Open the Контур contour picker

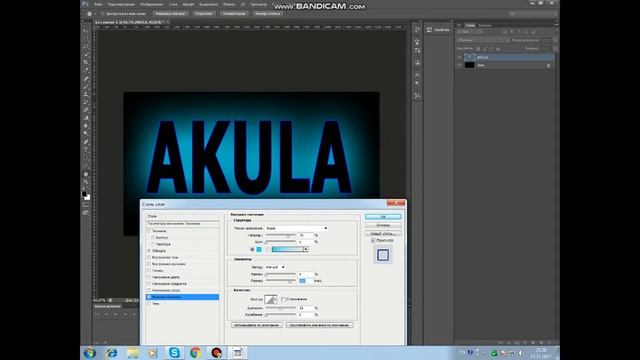[x=271, y=299]
